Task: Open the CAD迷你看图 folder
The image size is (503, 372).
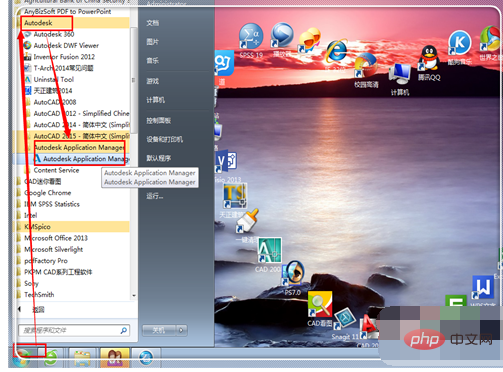Action: point(42,181)
